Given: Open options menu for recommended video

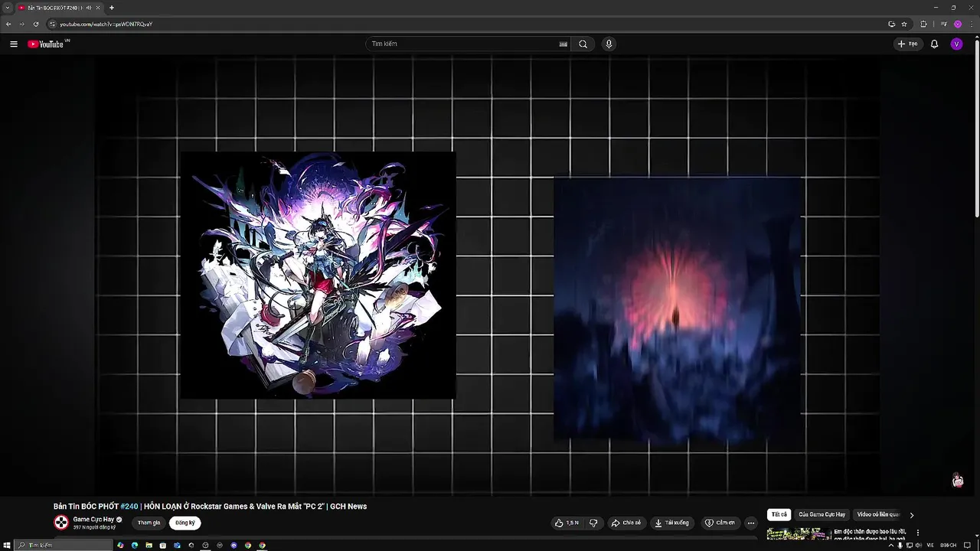Looking at the screenshot, I should 918,533.
